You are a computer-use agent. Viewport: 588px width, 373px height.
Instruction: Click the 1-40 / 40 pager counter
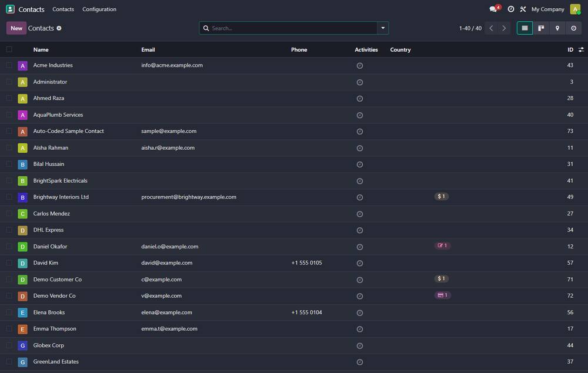470,28
